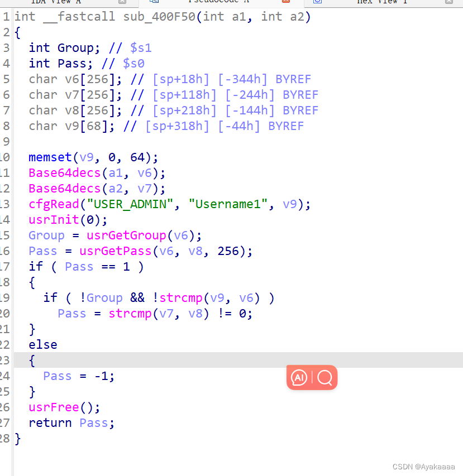Open the usrGetGroup function reference
Viewport: 463px width, 476px height.
(126, 235)
